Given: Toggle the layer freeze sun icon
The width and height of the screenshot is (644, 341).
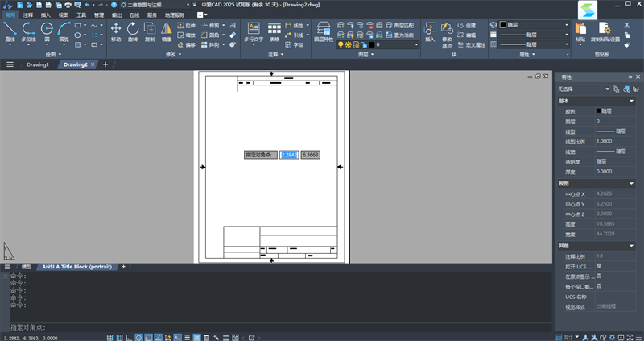Looking at the screenshot, I should tap(348, 45).
